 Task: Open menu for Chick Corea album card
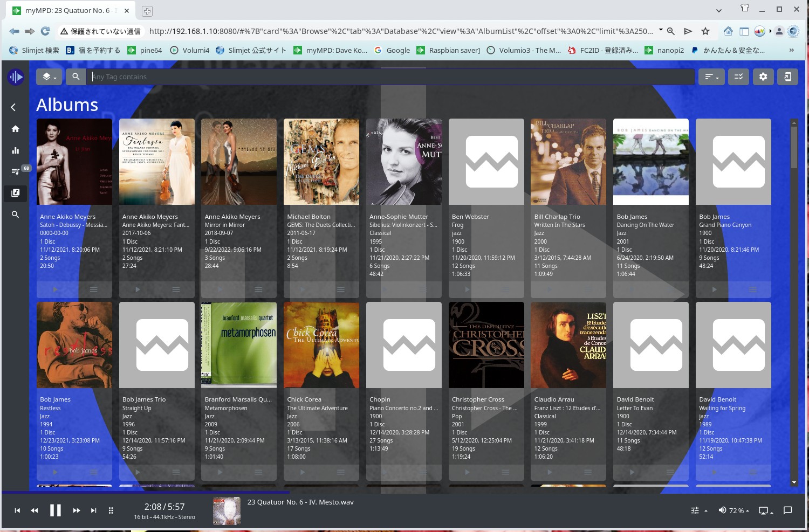(340, 472)
